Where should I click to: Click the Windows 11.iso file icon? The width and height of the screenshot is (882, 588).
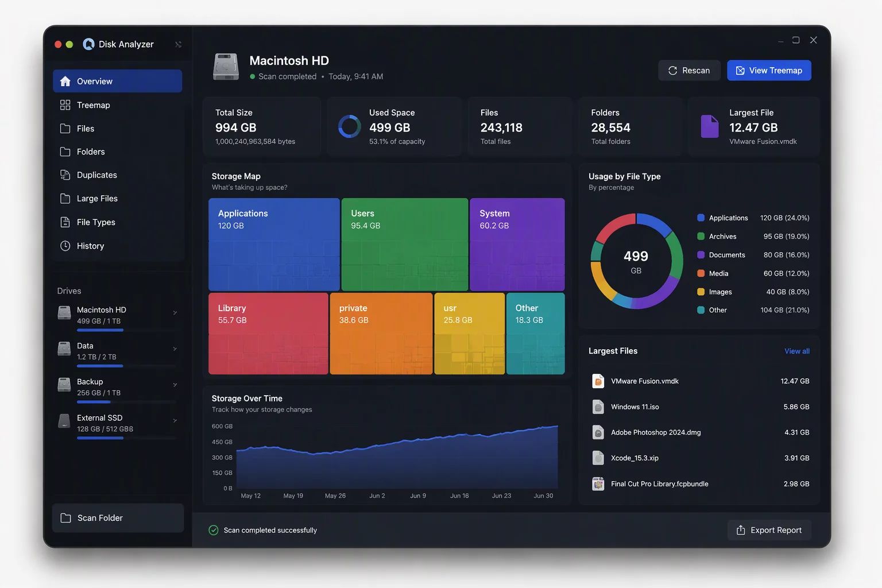[x=598, y=407]
